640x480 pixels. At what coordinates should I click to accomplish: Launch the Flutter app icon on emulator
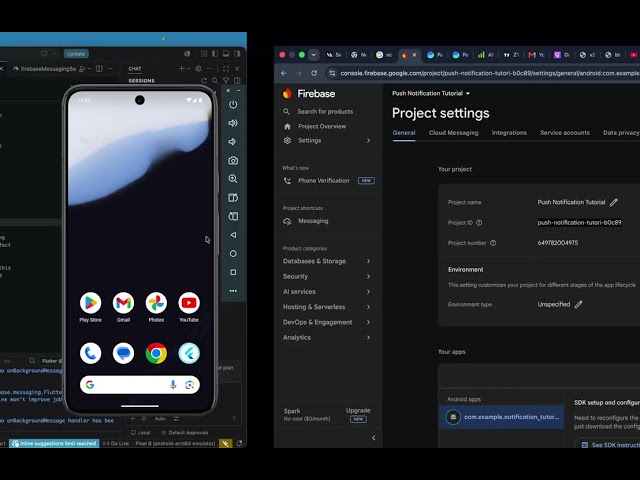pyautogui.click(x=189, y=353)
